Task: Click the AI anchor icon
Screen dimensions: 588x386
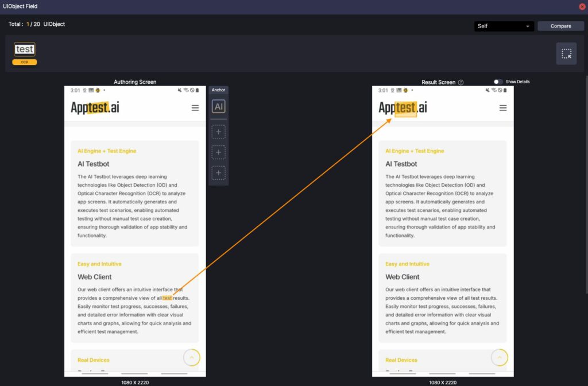Action: pyautogui.click(x=218, y=106)
